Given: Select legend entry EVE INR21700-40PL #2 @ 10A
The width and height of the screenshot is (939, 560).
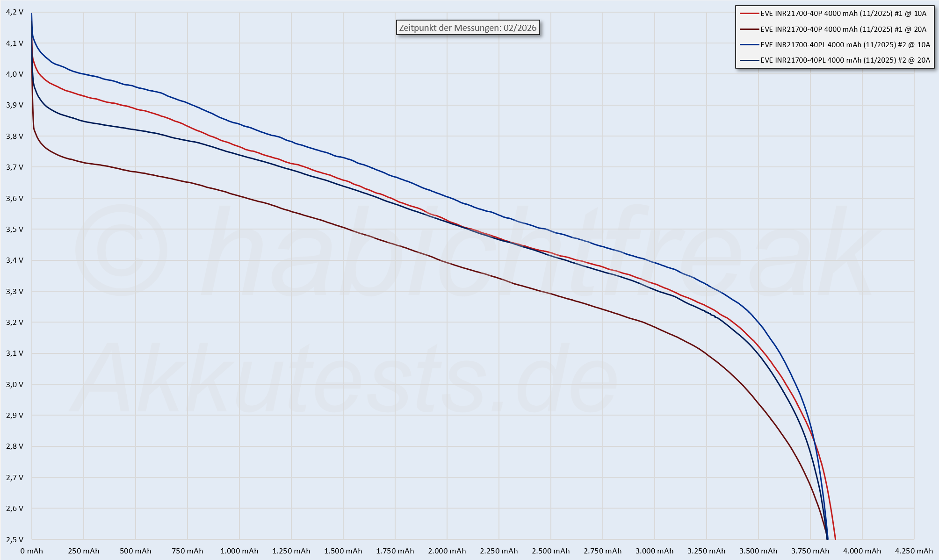Looking at the screenshot, I should (x=845, y=45).
